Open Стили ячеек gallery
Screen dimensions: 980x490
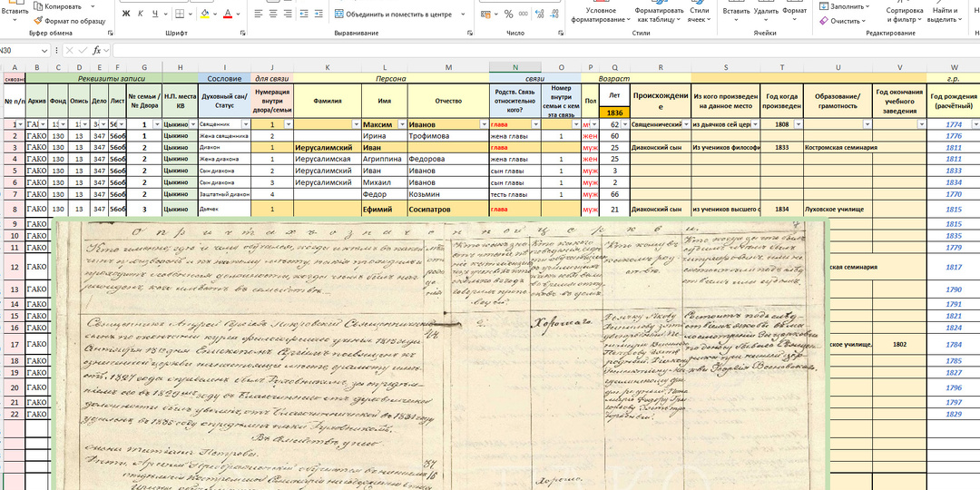pyautogui.click(x=699, y=14)
